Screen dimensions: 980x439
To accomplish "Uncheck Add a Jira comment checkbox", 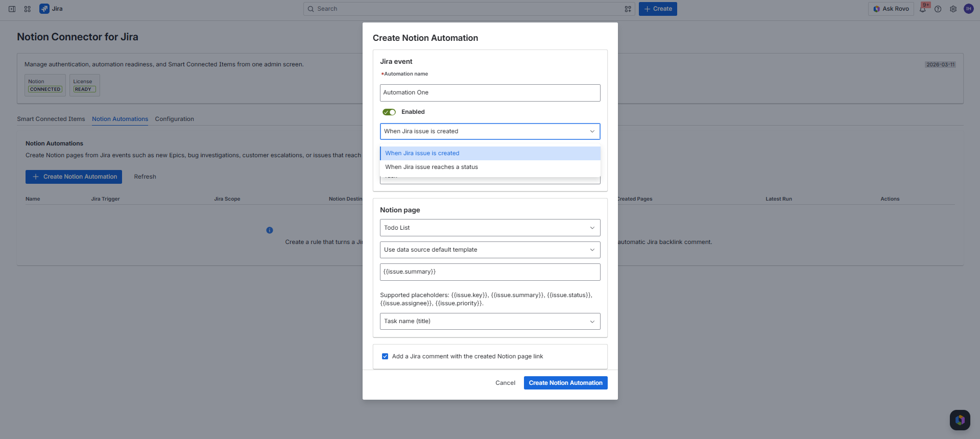I will [385, 356].
